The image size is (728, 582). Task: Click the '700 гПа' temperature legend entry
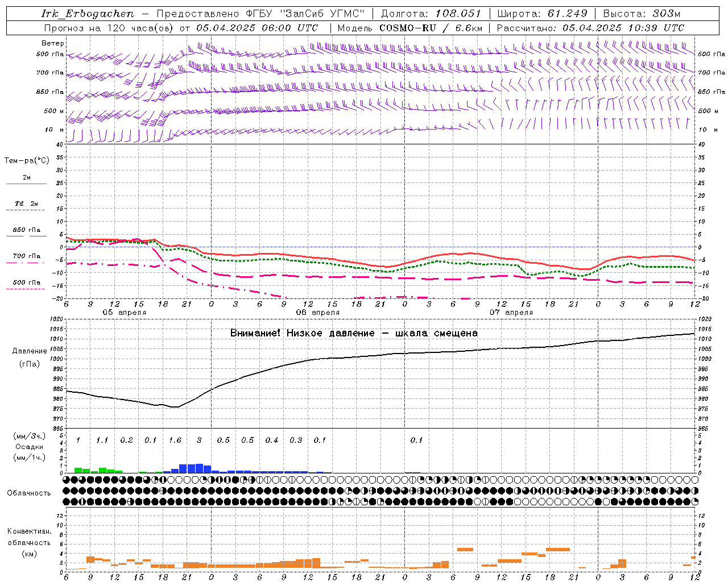tap(27, 256)
